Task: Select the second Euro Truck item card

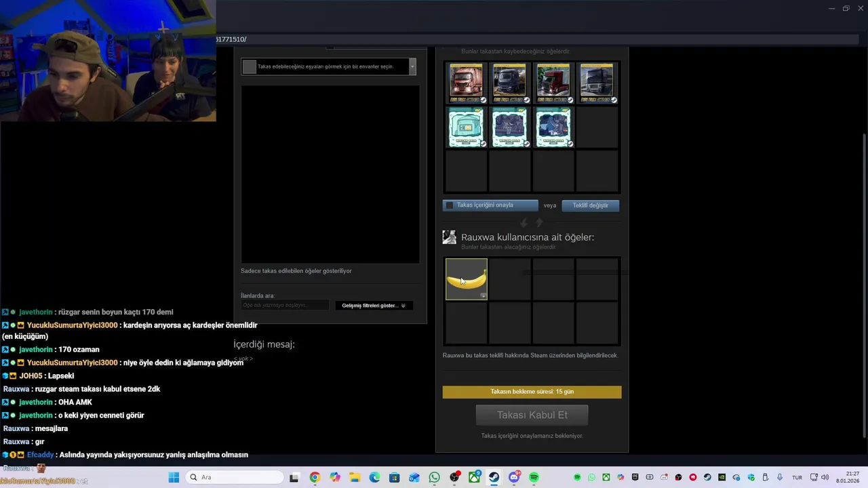Action: click(x=509, y=83)
